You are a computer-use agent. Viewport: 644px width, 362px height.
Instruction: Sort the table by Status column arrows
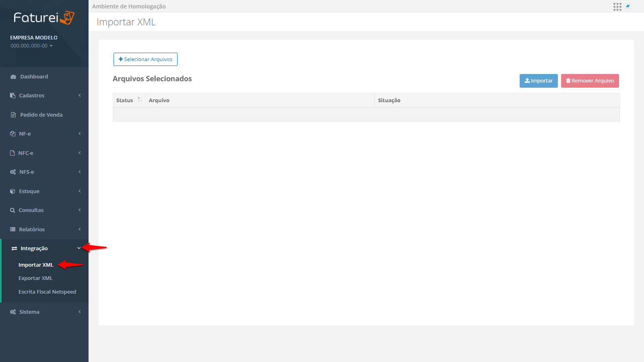click(140, 100)
